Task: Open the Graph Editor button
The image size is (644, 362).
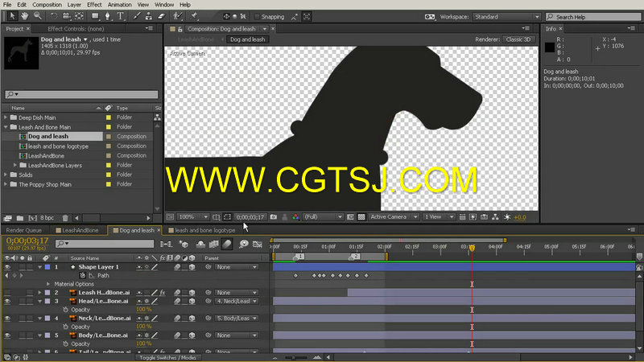Action: [x=258, y=245]
